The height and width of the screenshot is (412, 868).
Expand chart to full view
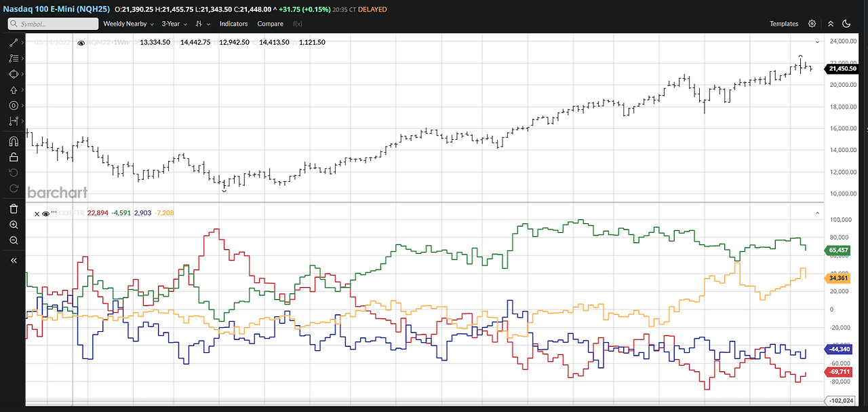(x=831, y=24)
